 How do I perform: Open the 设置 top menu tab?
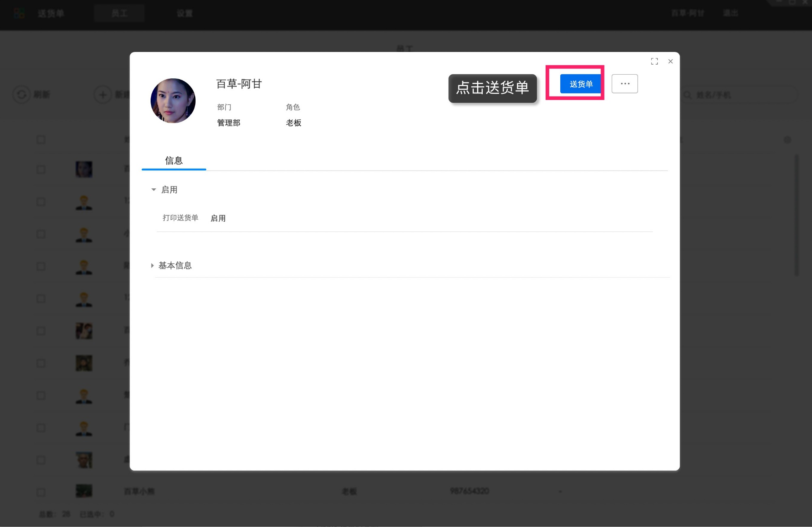pyautogui.click(x=185, y=13)
